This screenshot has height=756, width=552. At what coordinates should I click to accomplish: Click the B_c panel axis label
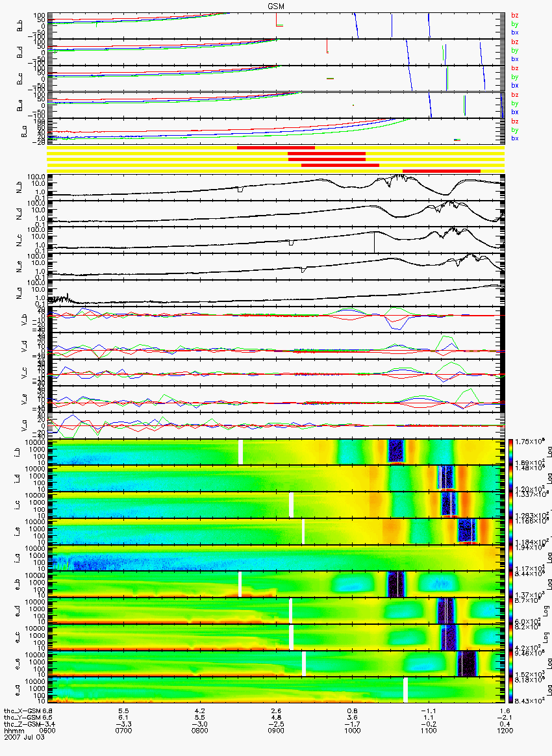(20, 79)
